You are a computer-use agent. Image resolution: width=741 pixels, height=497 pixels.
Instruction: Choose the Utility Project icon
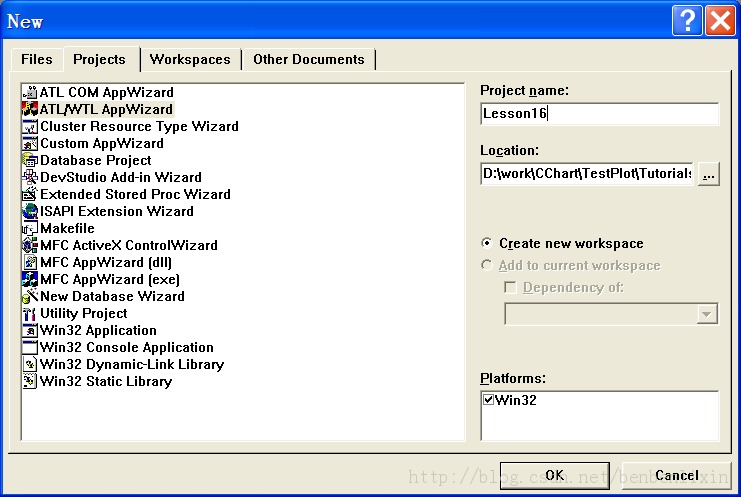(x=30, y=313)
